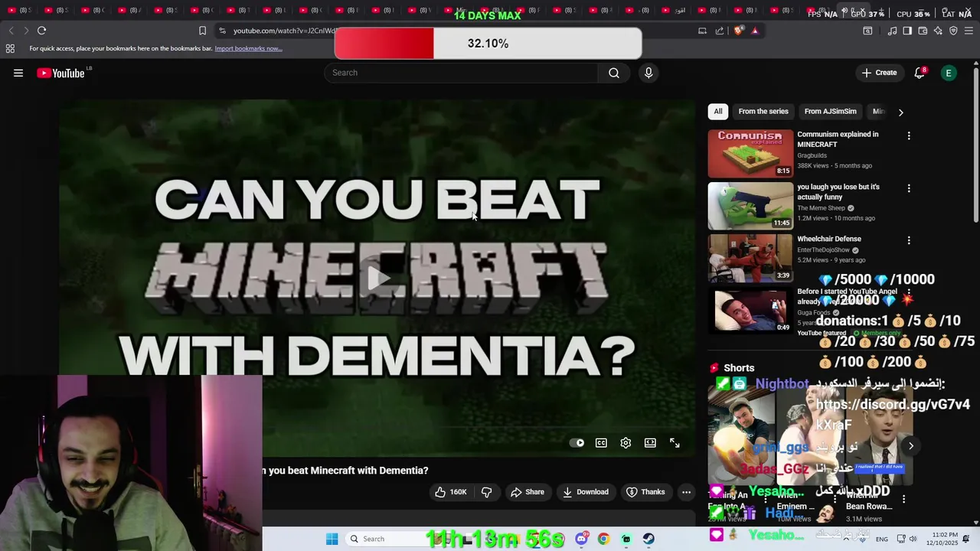Open YouTube notifications bell
Viewport: 980px width, 551px height.
pyautogui.click(x=920, y=73)
